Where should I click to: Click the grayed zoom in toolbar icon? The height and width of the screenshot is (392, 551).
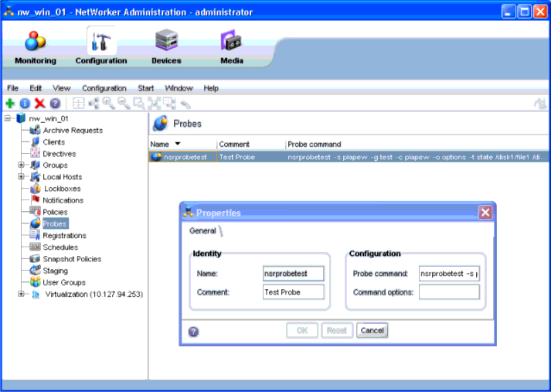(x=109, y=103)
